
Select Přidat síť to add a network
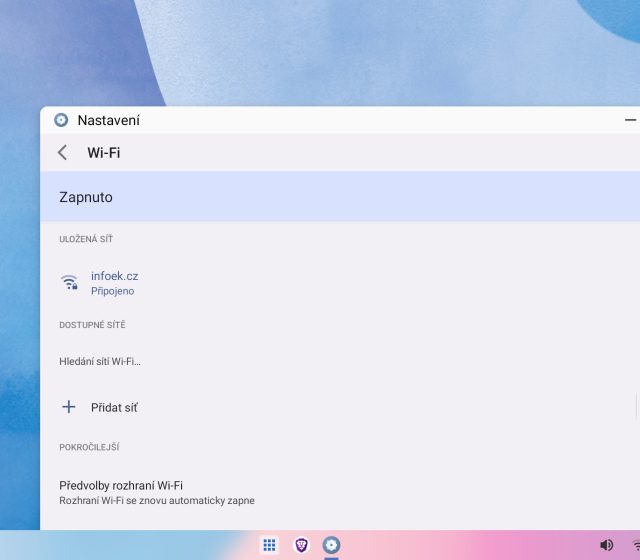tap(114, 408)
